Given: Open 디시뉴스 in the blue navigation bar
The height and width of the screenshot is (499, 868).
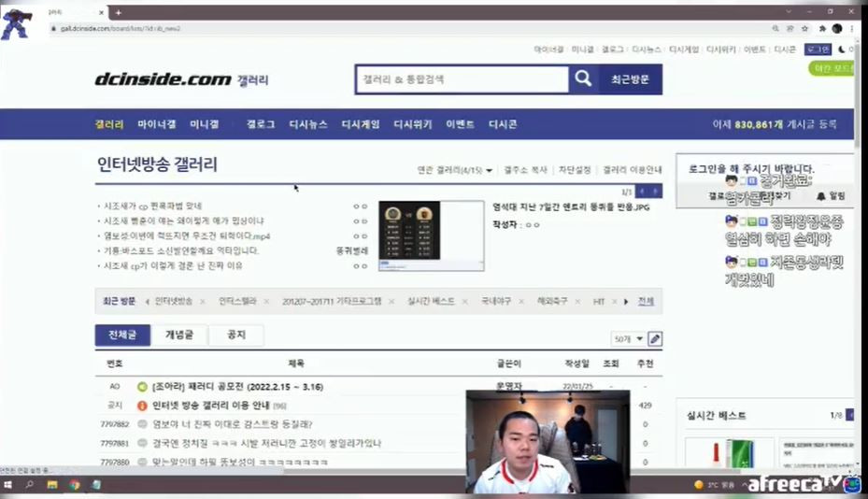Looking at the screenshot, I should tap(307, 124).
